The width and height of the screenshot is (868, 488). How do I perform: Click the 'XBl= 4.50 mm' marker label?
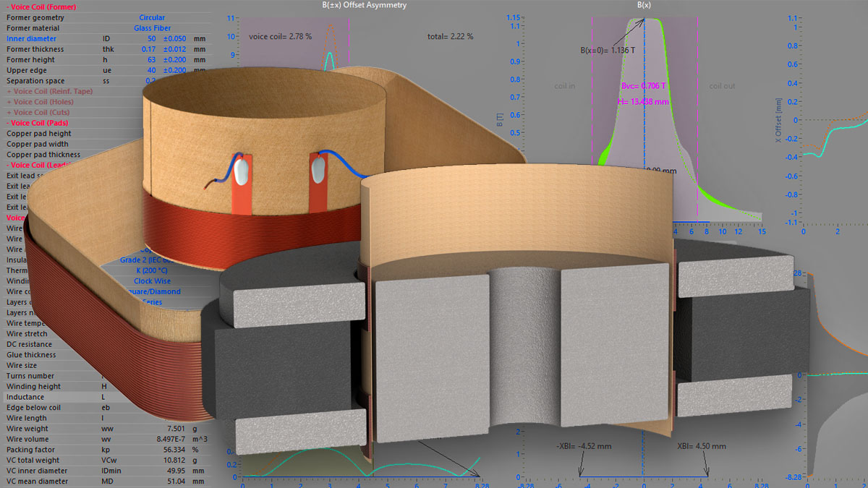702,446
